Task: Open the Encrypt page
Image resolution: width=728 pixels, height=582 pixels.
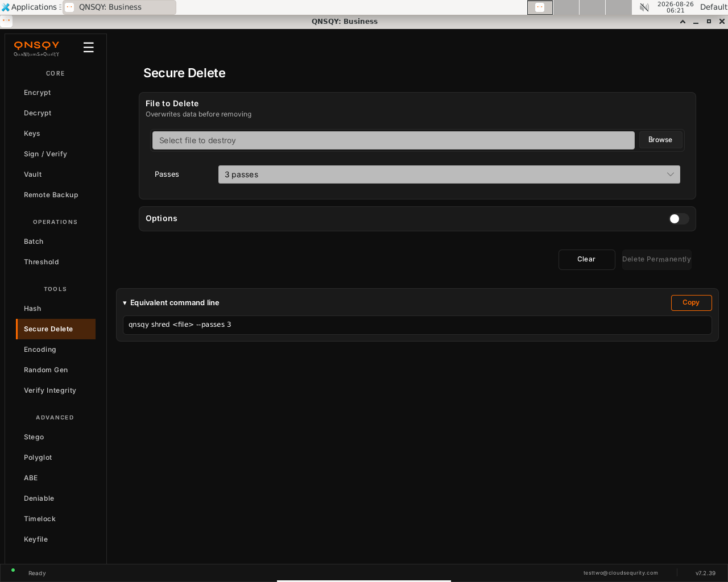Action: coord(56,93)
